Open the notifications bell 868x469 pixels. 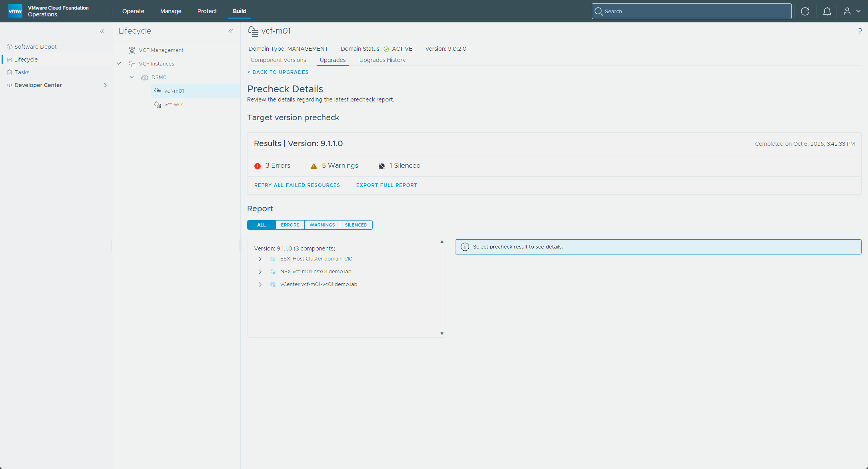827,11
